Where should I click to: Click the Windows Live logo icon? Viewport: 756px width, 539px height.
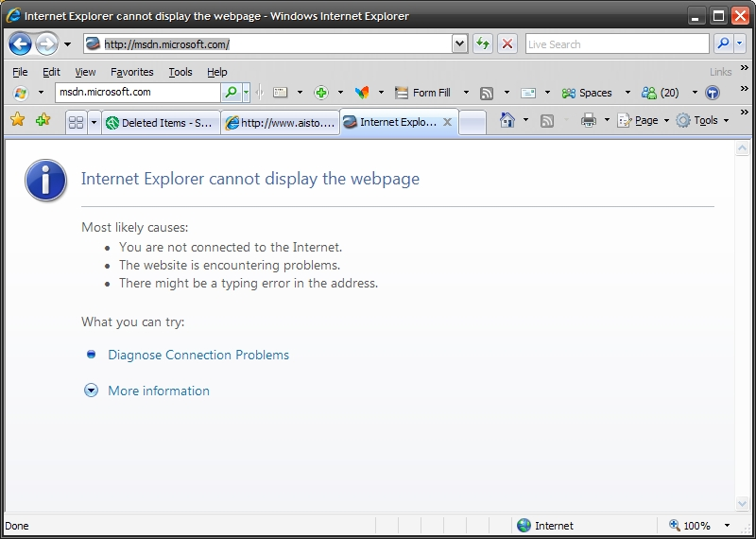pyautogui.click(x=21, y=93)
